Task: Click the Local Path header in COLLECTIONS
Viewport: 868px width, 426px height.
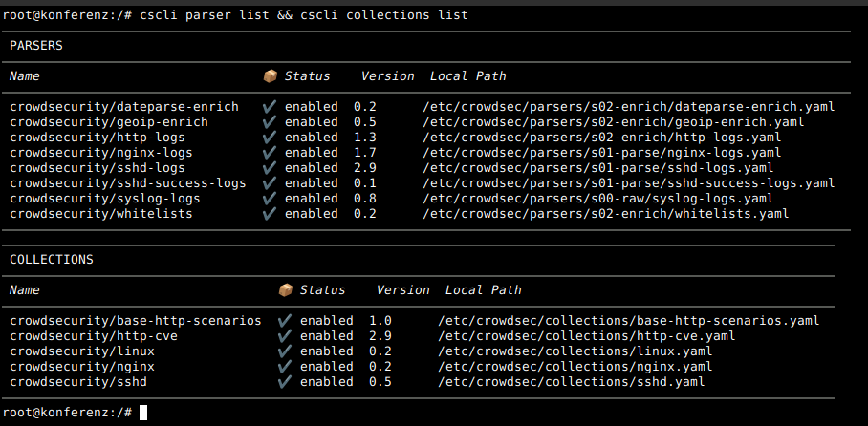Action: 484,290
